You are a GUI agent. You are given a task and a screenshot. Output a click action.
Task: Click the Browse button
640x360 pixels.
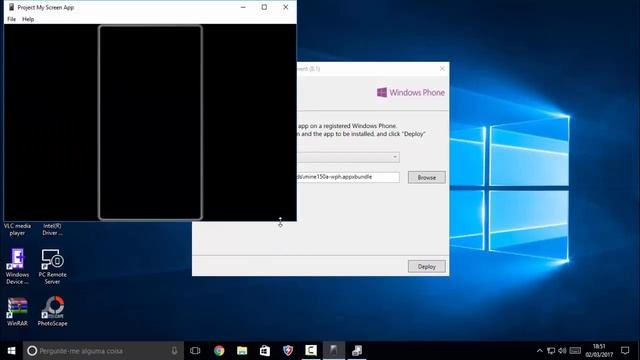coord(427,178)
